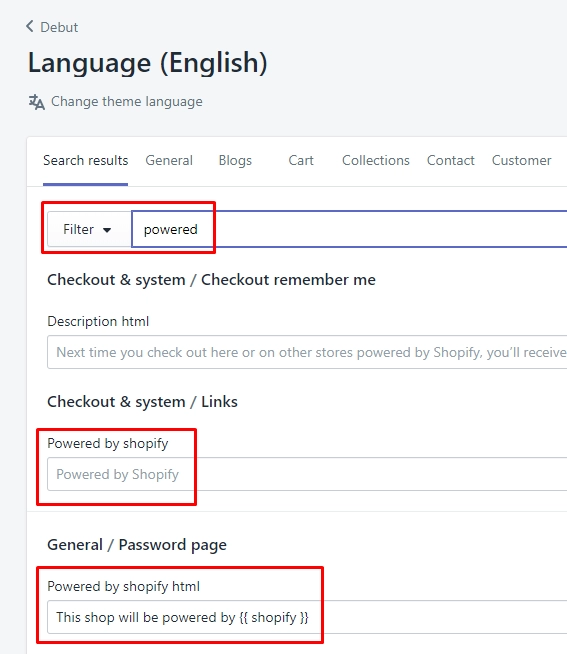The width and height of the screenshot is (567, 654).
Task: Click the translate icon beside Change theme language
Action: pos(37,102)
